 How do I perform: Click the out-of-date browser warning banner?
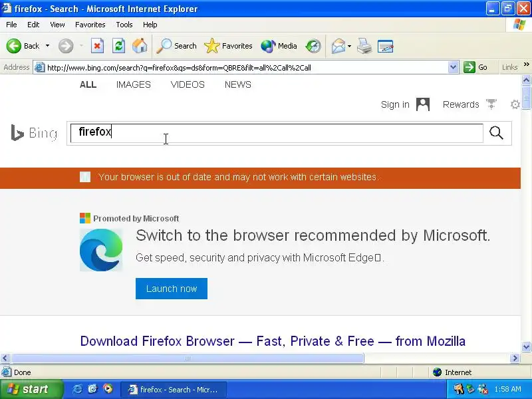pyautogui.click(x=260, y=178)
